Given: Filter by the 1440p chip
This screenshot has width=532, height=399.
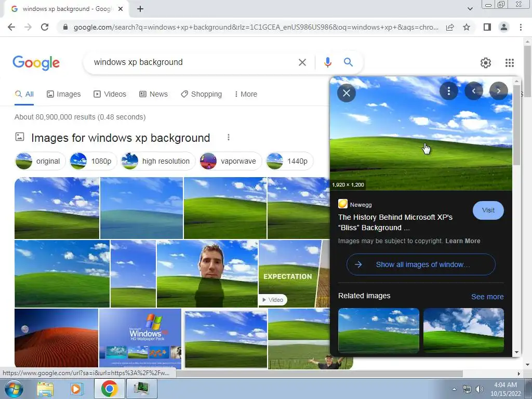Looking at the screenshot, I should tap(289, 161).
